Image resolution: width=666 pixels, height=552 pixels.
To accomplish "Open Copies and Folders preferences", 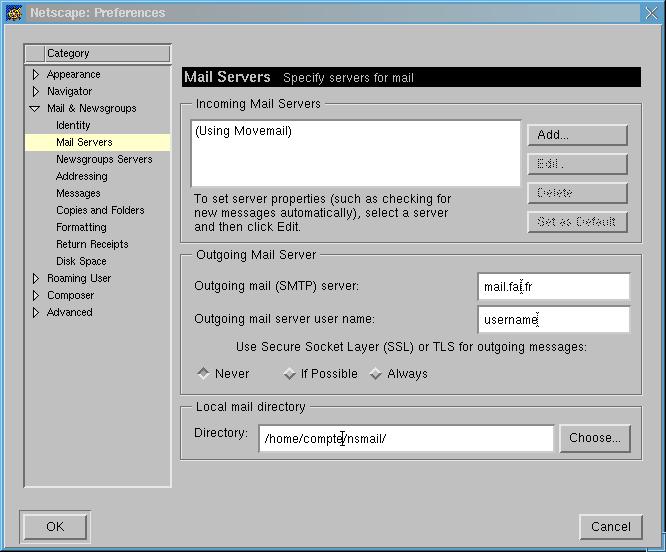I will (100, 210).
